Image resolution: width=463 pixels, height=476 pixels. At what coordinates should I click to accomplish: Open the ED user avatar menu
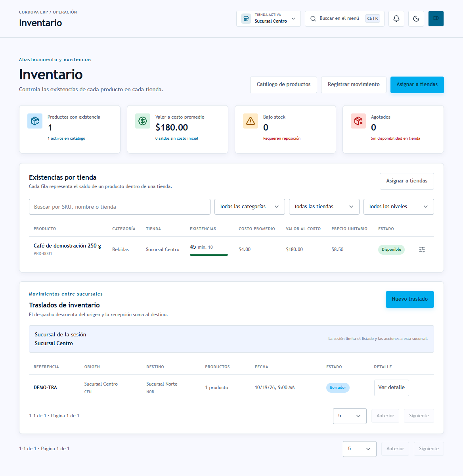coord(436,19)
